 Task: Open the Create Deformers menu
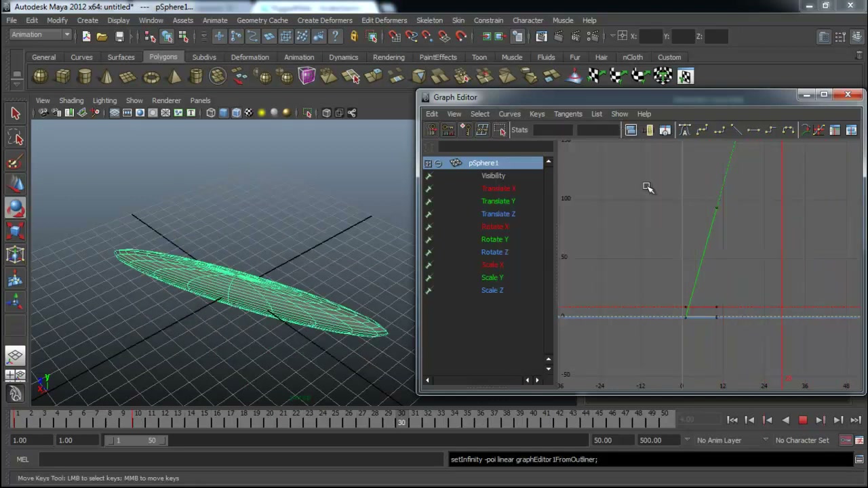[325, 20]
